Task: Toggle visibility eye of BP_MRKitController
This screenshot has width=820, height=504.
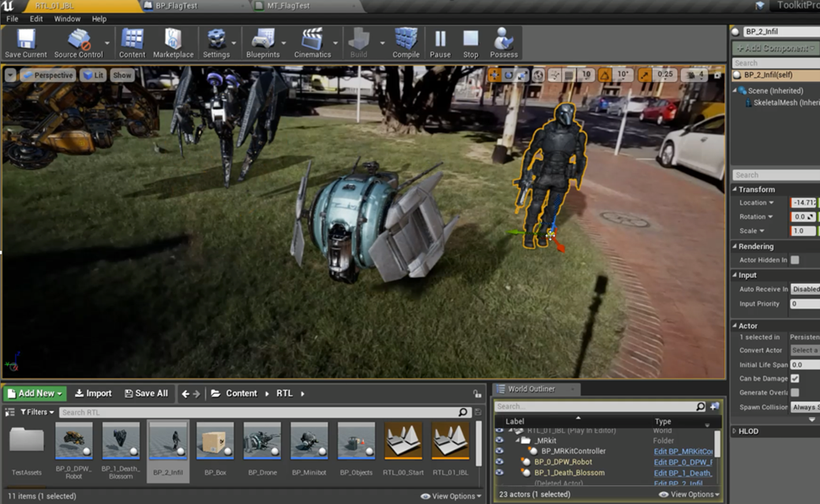Action: (x=500, y=450)
